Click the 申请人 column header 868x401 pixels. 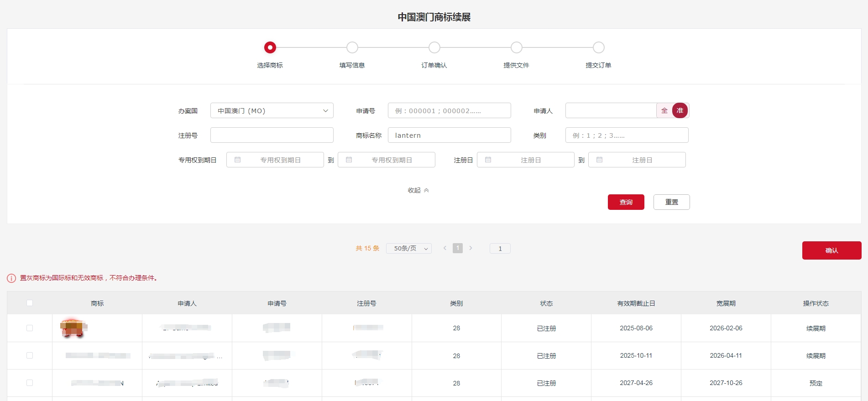coord(187,303)
